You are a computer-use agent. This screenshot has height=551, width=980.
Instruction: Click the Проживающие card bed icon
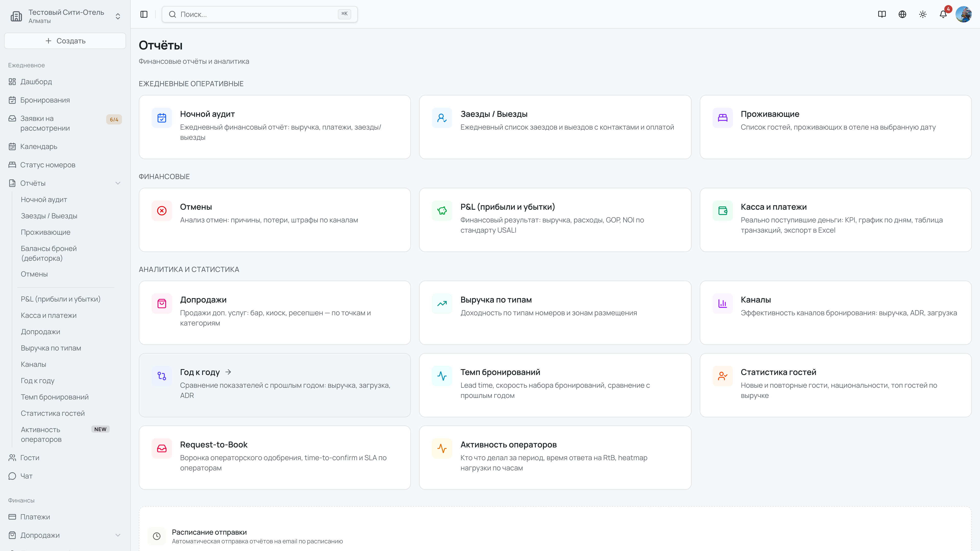722,118
